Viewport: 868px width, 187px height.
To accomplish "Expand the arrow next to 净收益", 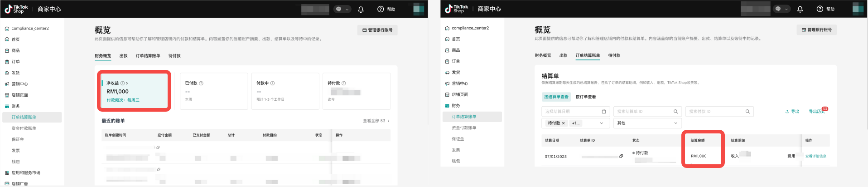I will pyautogui.click(x=127, y=83).
